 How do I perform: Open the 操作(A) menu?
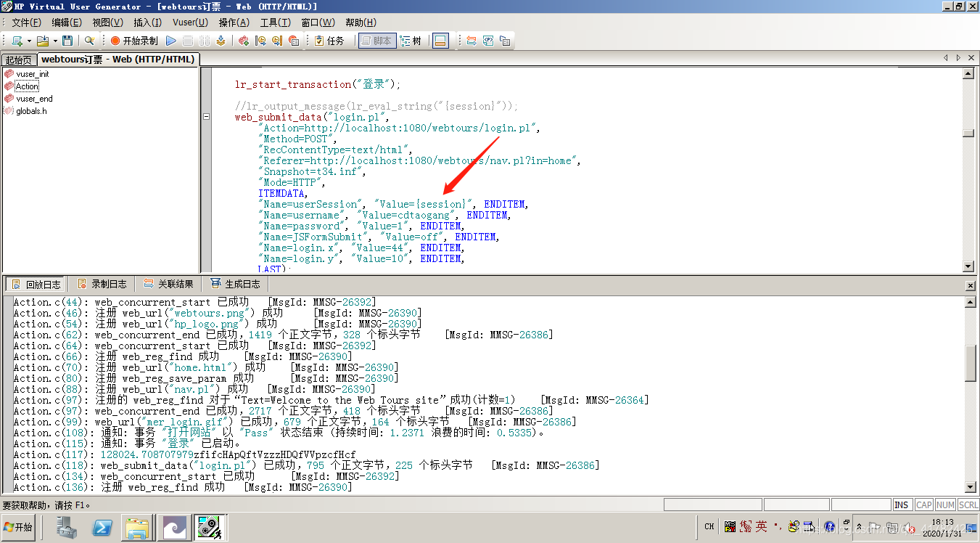click(234, 23)
